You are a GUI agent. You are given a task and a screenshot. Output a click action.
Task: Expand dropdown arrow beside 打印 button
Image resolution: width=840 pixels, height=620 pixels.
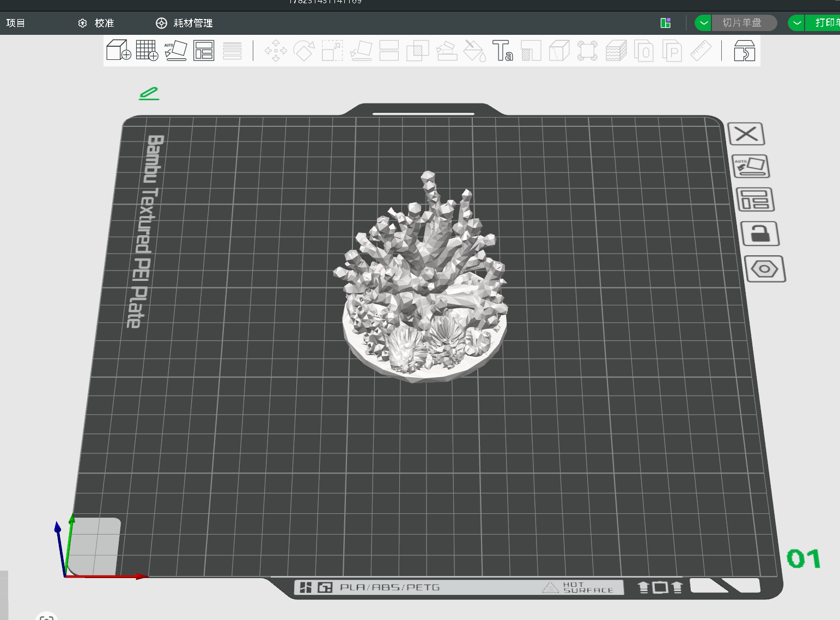point(796,23)
